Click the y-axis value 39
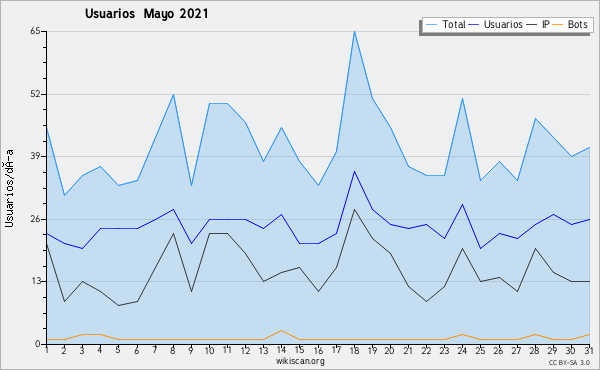This screenshot has height=370, width=600. coord(35,156)
